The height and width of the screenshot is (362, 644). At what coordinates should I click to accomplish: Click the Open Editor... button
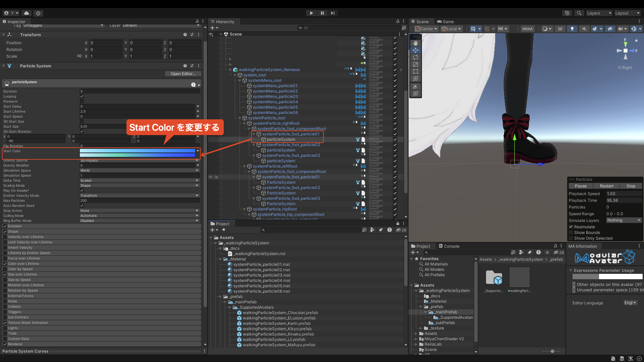click(182, 74)
